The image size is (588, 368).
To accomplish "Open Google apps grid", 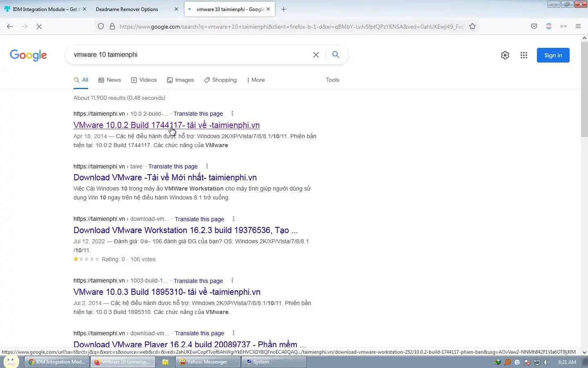I will click(x=524, y=55).
